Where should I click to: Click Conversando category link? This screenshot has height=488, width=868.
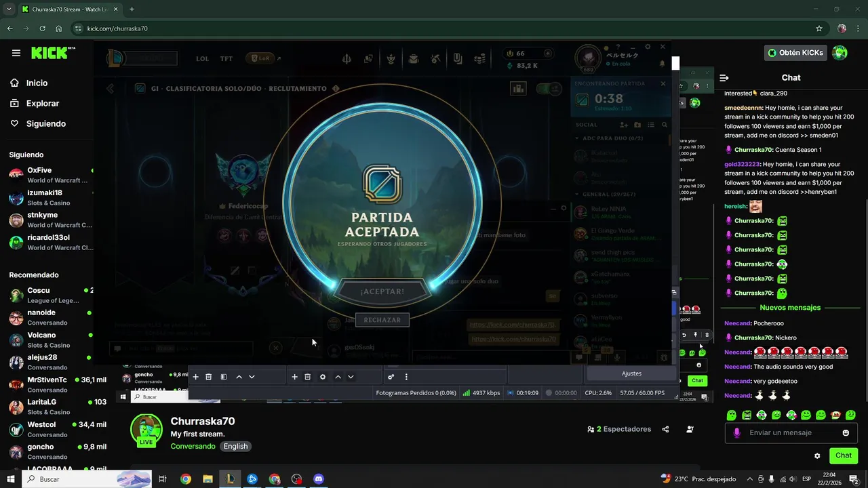(x=193, y=446)
